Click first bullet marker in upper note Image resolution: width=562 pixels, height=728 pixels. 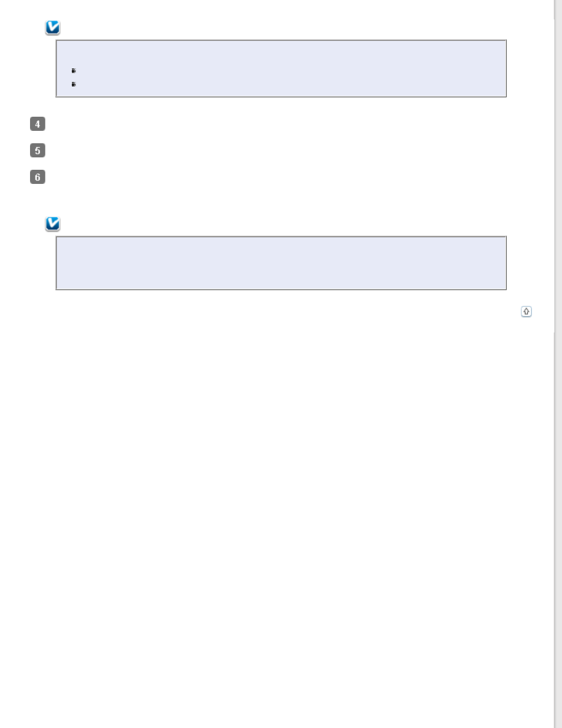[74, 71]
